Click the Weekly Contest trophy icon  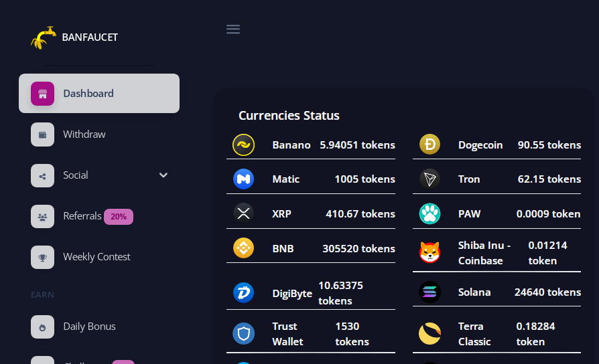click(x=42, y=257)
